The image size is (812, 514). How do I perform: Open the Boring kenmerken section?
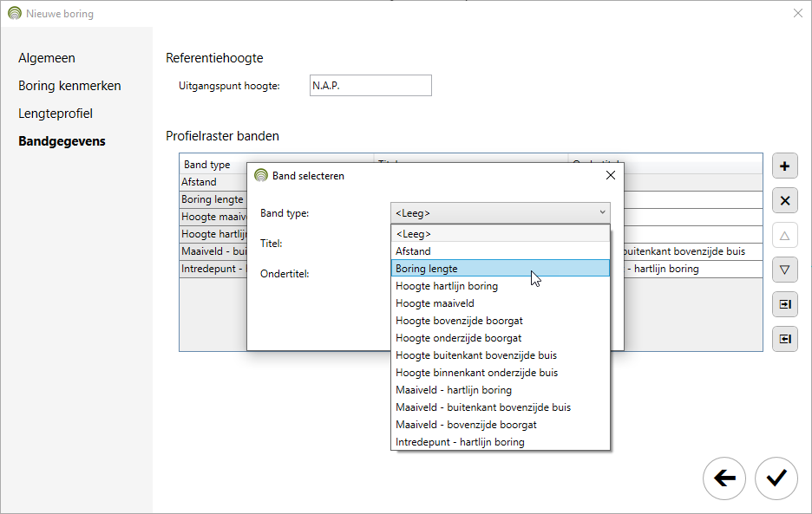(69, 86)
